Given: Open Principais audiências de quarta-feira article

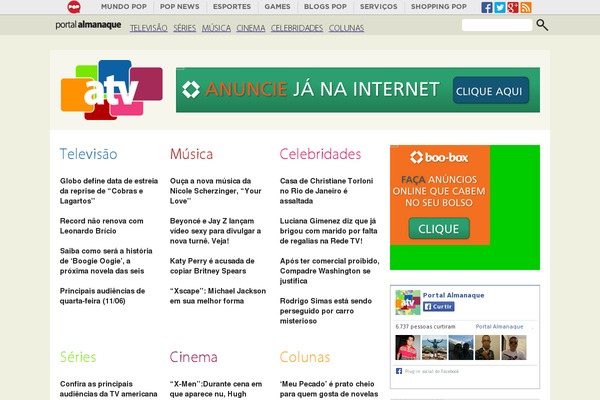Looking at the screenshot, I should tap(102, 296).
